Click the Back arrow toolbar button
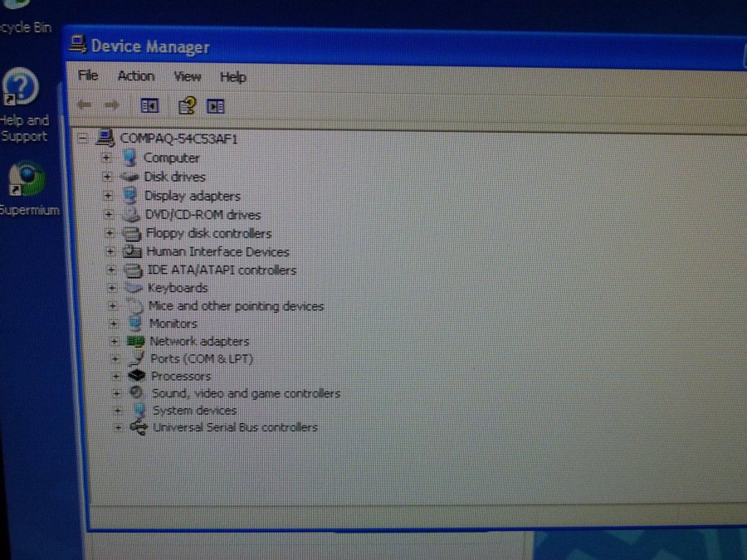This screenshot has width=747, height=560. click(x=85, y=105)
